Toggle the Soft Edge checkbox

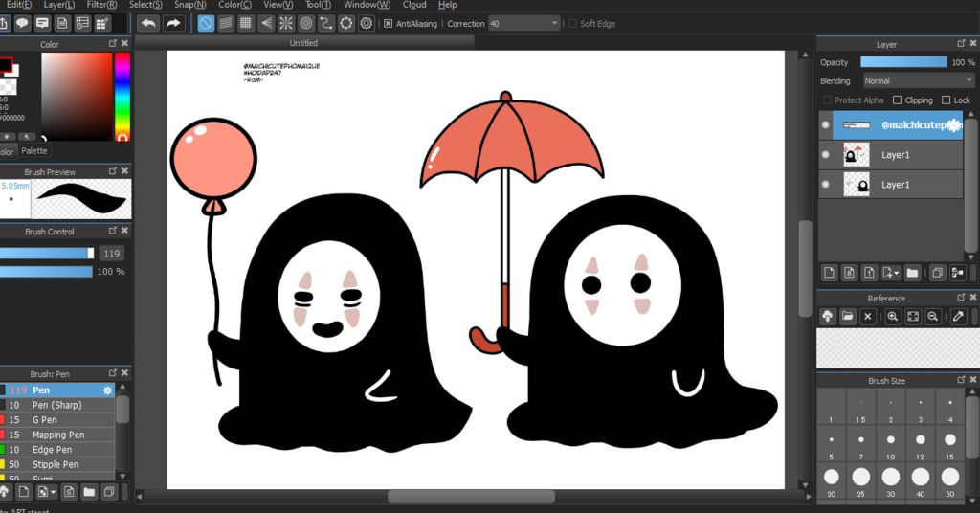tap(572, 24)
